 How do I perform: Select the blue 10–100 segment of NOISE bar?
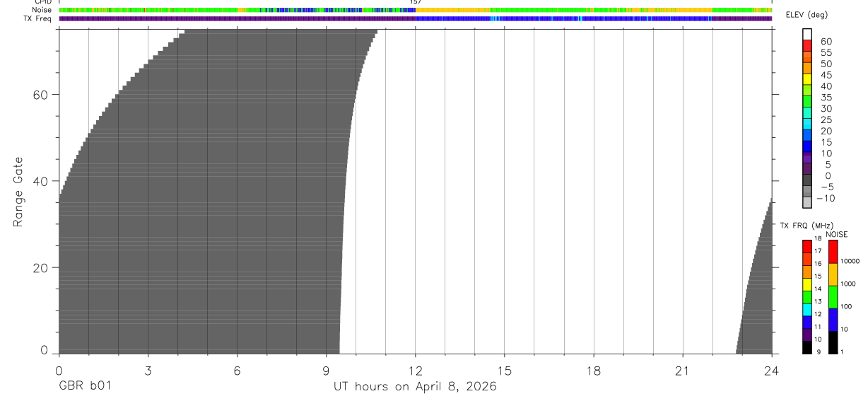[833, 320]
